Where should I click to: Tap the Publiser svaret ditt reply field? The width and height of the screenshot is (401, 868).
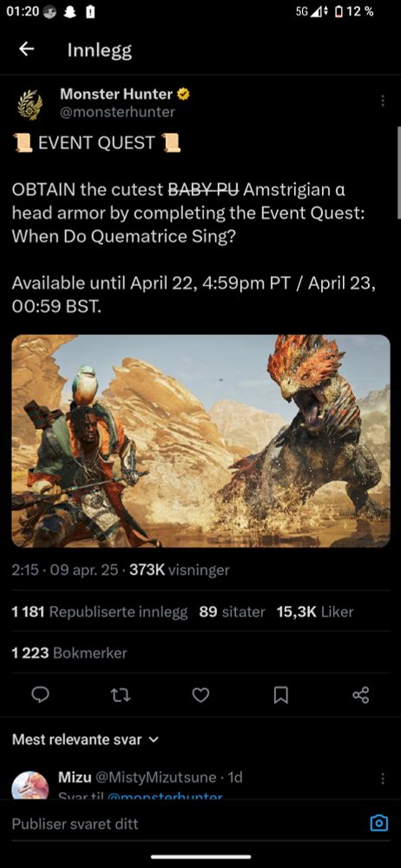coord(184,823)
